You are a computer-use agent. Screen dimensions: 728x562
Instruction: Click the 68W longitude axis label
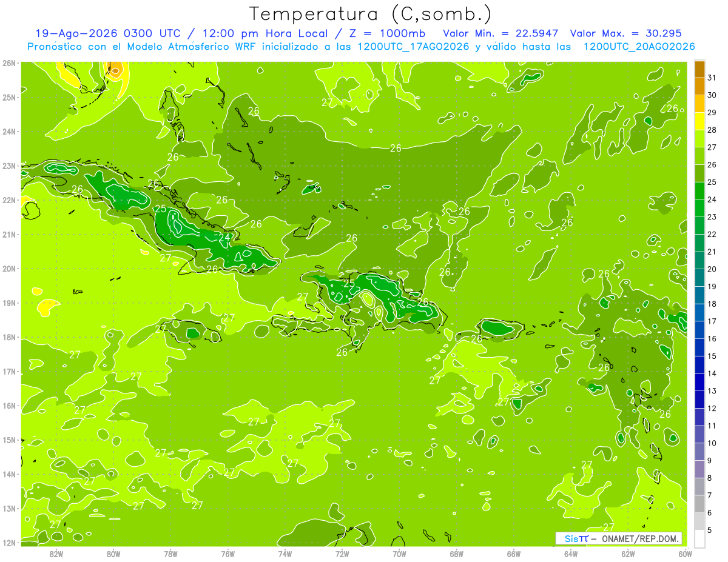pos(457,554)
